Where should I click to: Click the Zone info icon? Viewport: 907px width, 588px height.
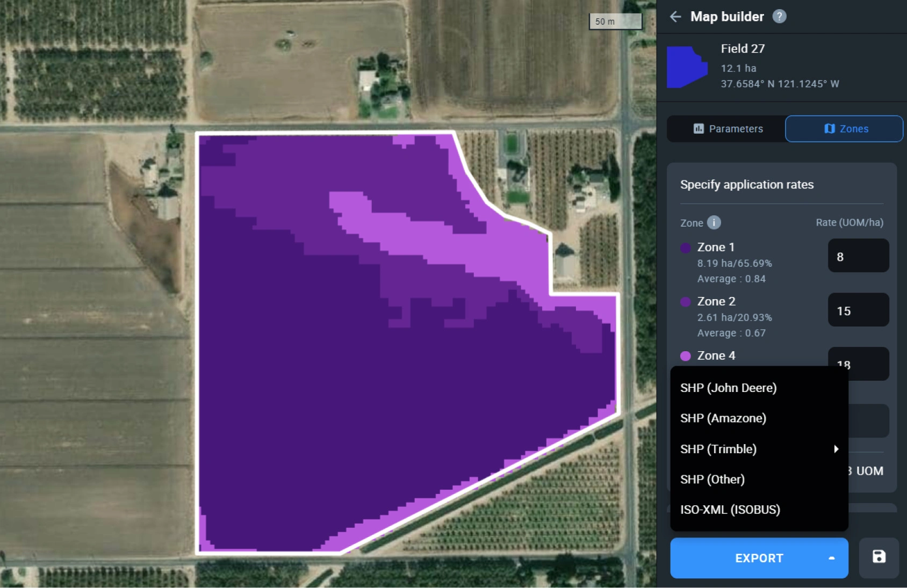[x=714, y=222]
